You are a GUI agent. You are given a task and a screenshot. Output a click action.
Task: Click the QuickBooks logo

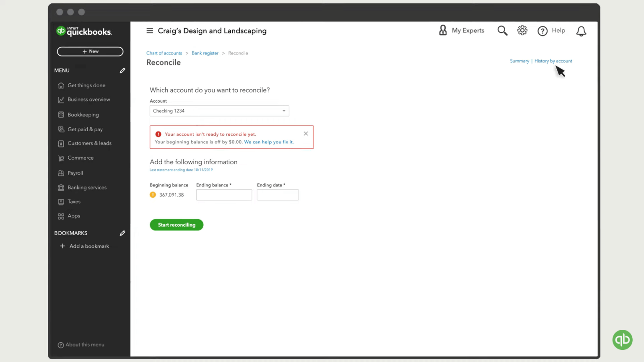[x=84, y=31]
